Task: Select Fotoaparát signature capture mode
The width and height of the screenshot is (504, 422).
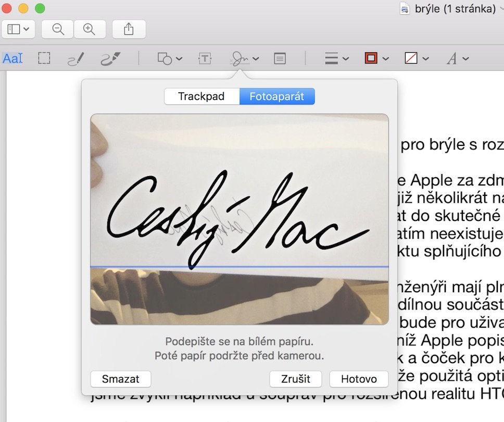Action: [x=277, y=96]
